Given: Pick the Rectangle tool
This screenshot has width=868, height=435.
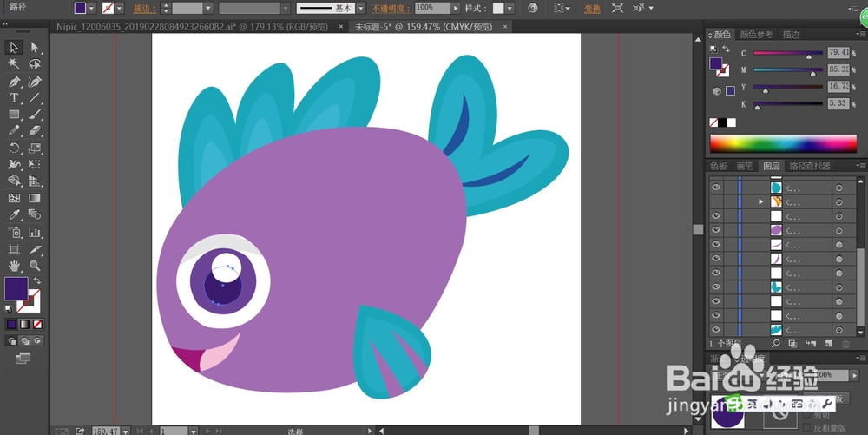Looking at the screenshot, I should point(15,115).
